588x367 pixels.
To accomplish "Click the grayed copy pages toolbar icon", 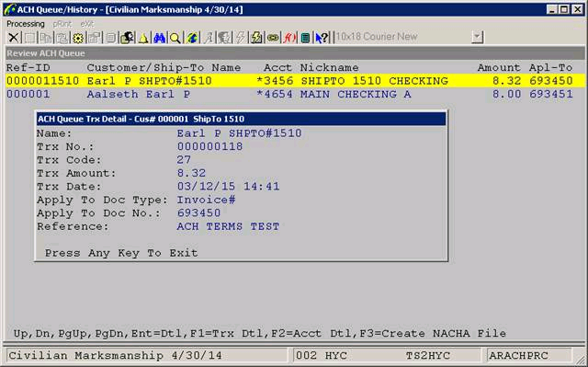I will click(x=46, y=38).
